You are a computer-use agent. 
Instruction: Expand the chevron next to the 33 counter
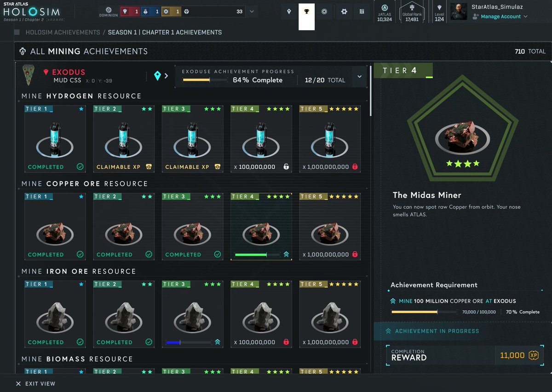(251, 11)
